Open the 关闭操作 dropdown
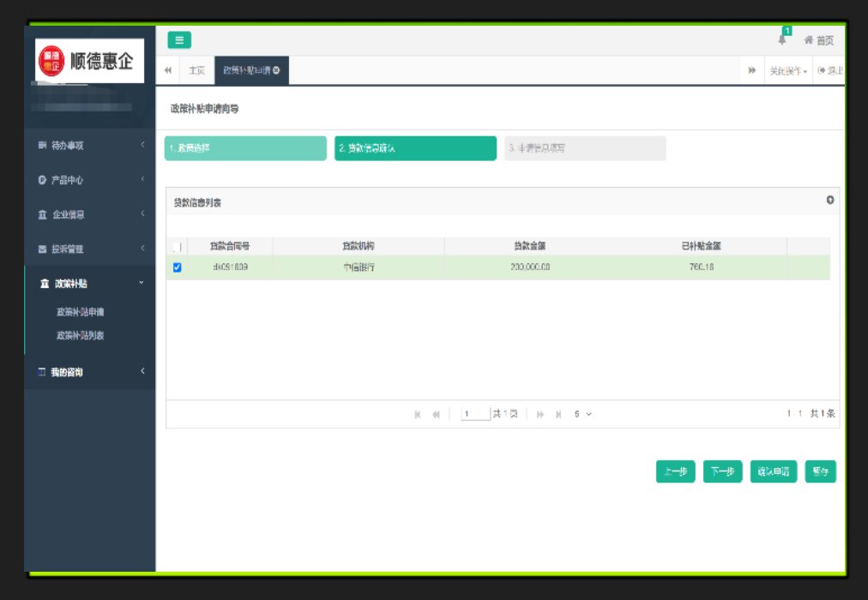The image size is (868, 600). (787, 70)
